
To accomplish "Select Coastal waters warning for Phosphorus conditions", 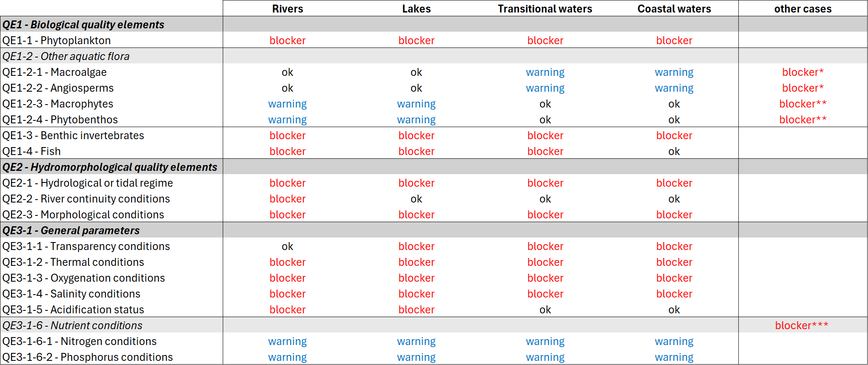I will [674, 357].
